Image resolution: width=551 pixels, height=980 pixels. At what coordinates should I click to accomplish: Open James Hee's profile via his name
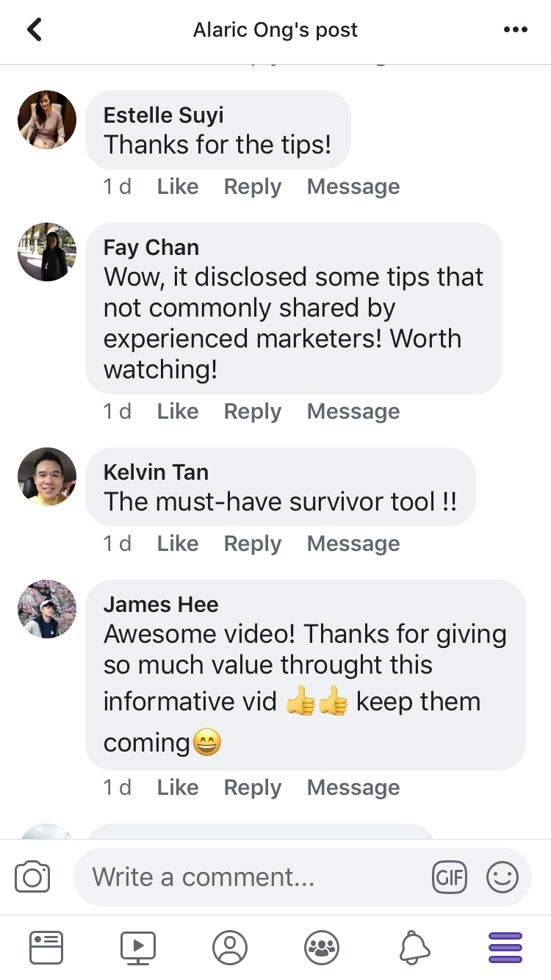pyautogui.click(x=161, y=605)
